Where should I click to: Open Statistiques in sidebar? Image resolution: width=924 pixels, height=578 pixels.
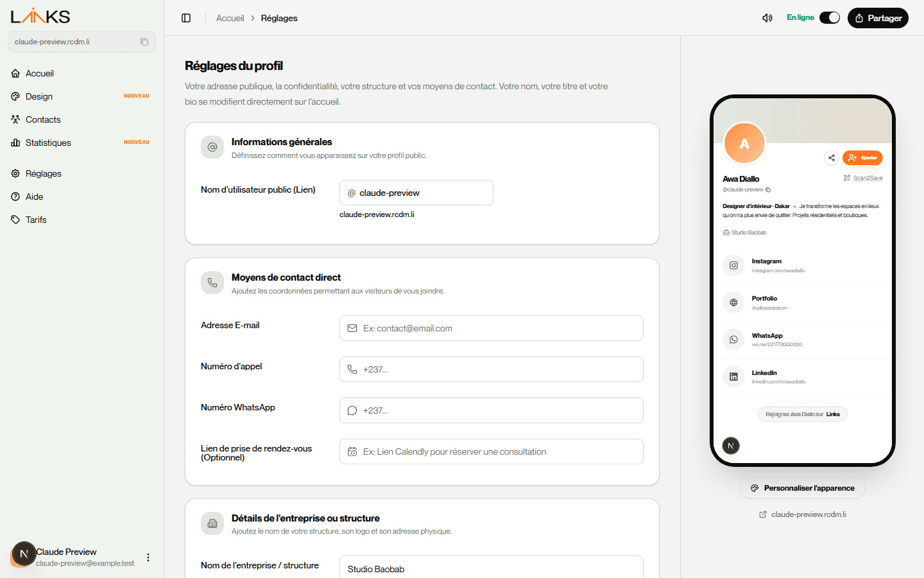(x=81, y=143)
